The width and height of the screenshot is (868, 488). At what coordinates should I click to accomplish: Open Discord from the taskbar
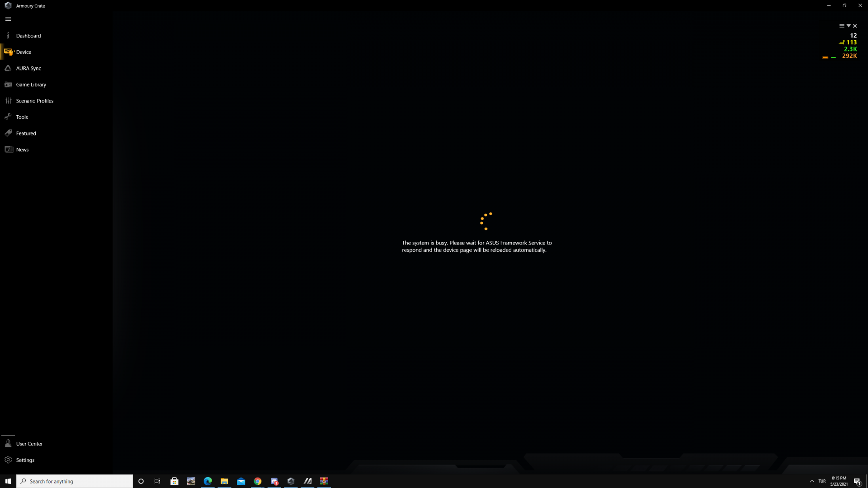[x=274, y=481]
